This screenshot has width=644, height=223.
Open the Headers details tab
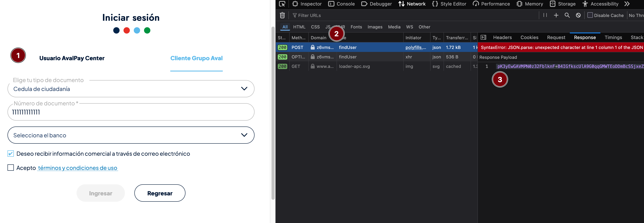pos(502,37)
